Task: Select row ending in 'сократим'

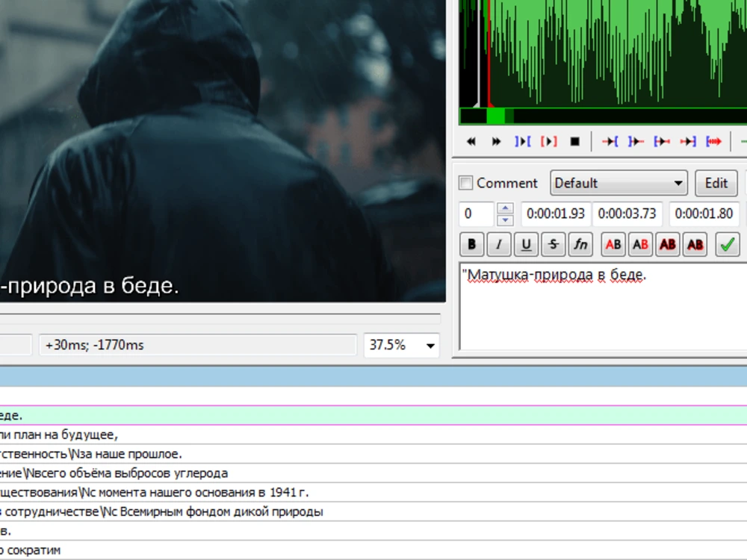Action: (x=373, y=550)
